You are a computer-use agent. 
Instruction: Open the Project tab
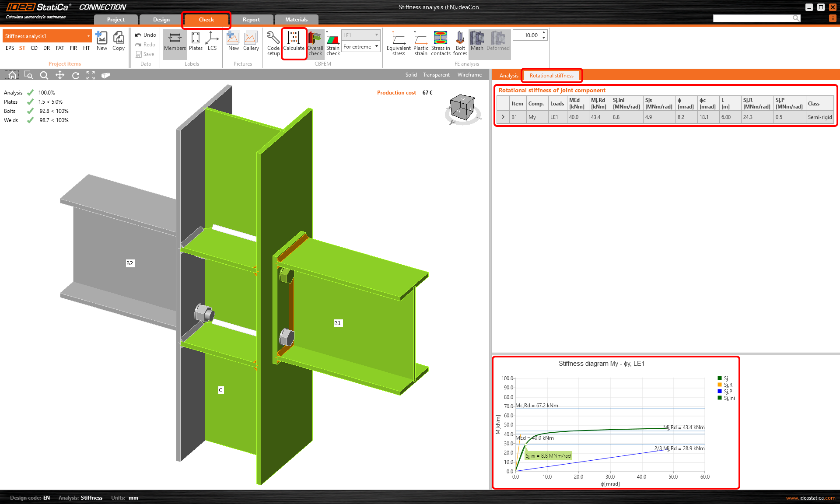click(116, 20)
